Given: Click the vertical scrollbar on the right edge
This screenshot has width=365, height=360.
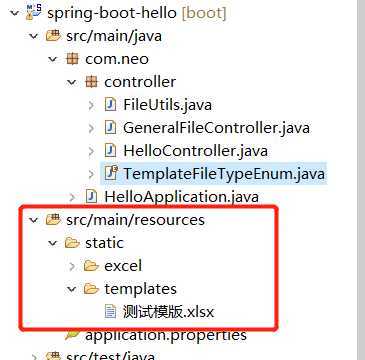Looking at the screenshot, I should 361,180.
